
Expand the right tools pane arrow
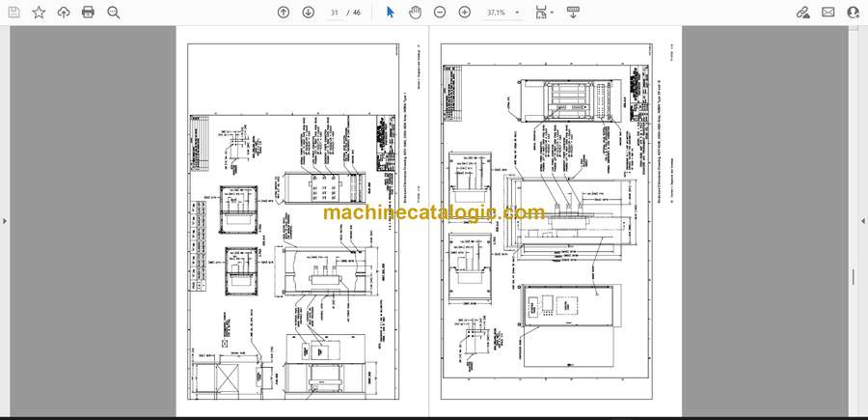[x=863, y=221]
